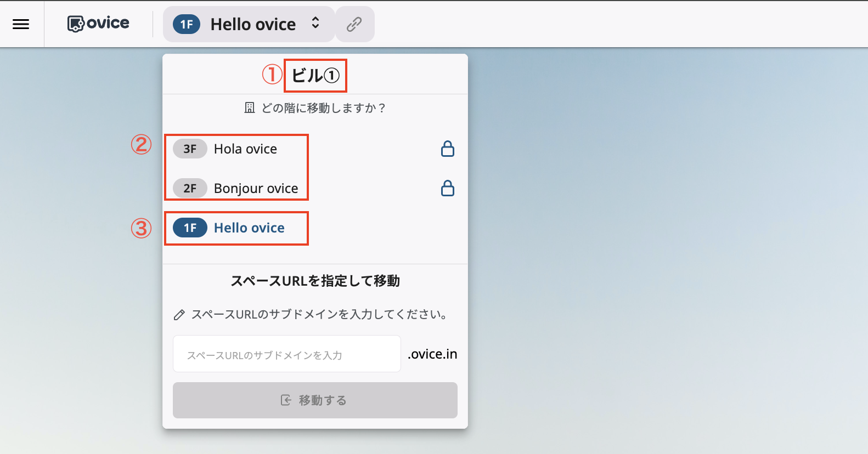This screenshot has height=454, width=868.
Task: Click the pencil icon beside the subdomain instruction
Action: click(x=179, y=315)
